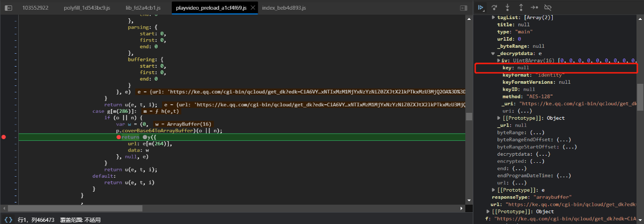The width and height of the screenshot is (644, 224).
Task: Deactivate all breakpoints
Action: [x=547, y=8]
